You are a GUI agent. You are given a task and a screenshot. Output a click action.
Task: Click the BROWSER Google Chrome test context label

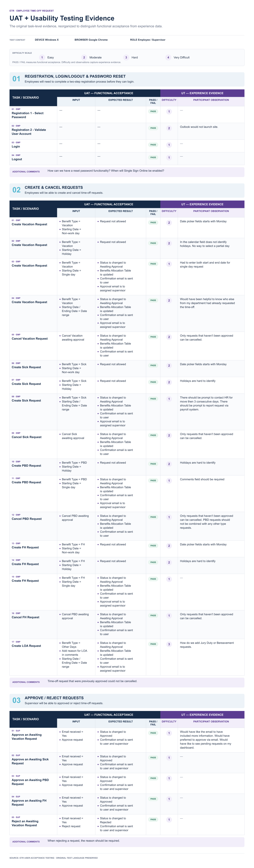click(91, 40)
